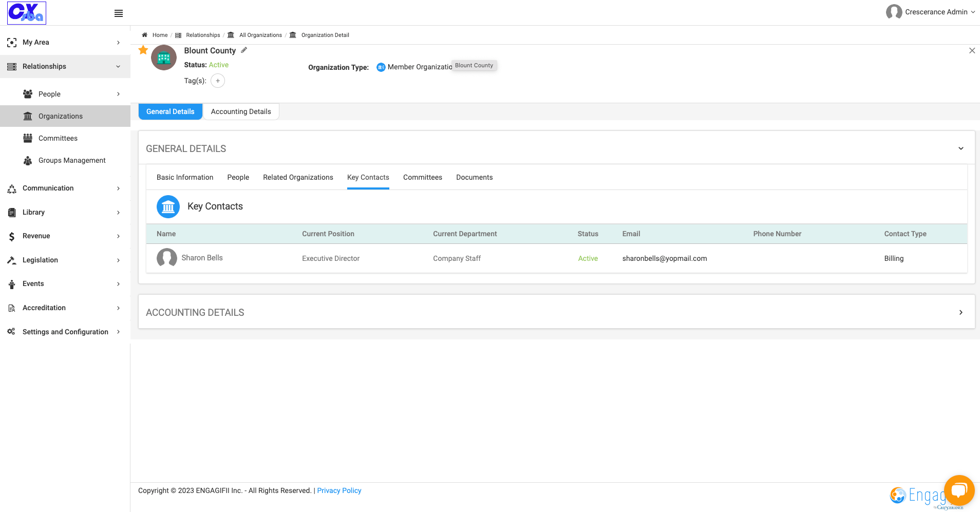Expand Settings and Configuration menu
The height and width of the screenshot is (512, 980).
click(x=65, y=332)
